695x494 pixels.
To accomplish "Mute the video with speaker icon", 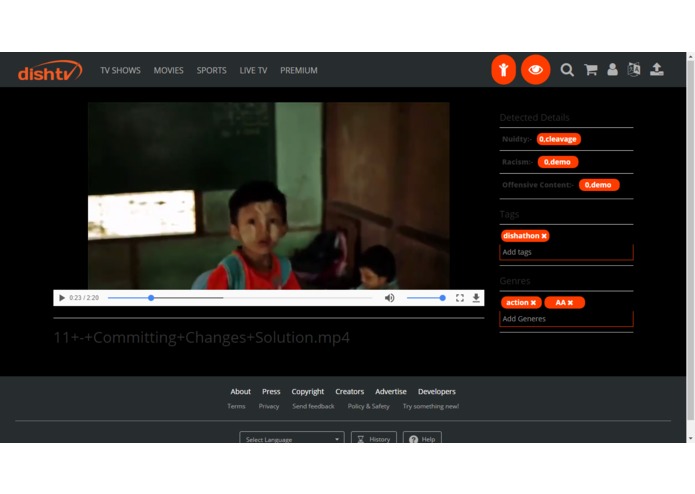I will (389, 298).
